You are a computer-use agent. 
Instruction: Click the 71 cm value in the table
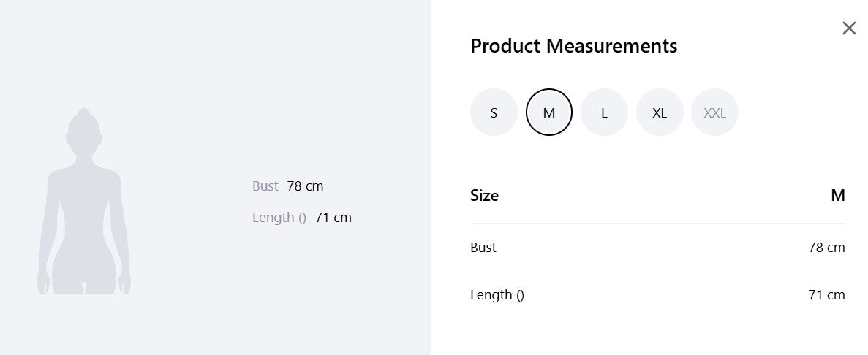826,294
